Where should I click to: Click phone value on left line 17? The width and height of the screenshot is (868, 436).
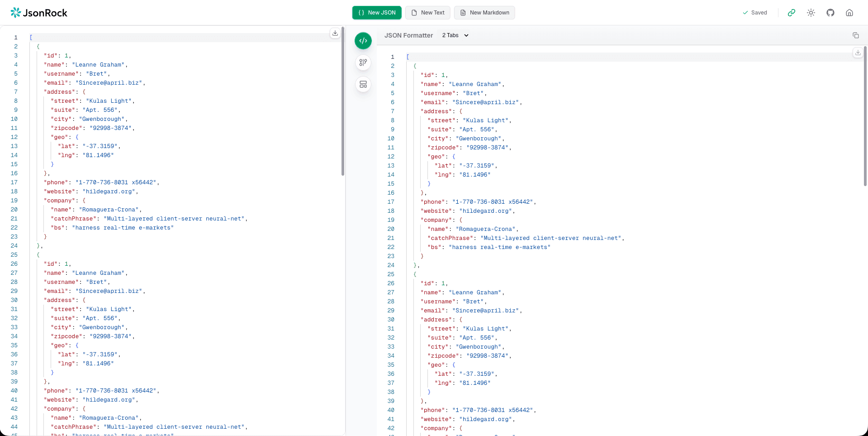coord(116,182)
